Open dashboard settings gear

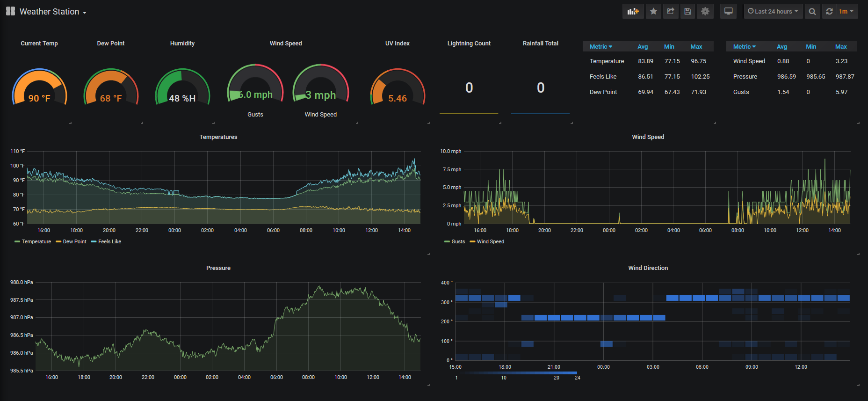(x=705, y=11)
